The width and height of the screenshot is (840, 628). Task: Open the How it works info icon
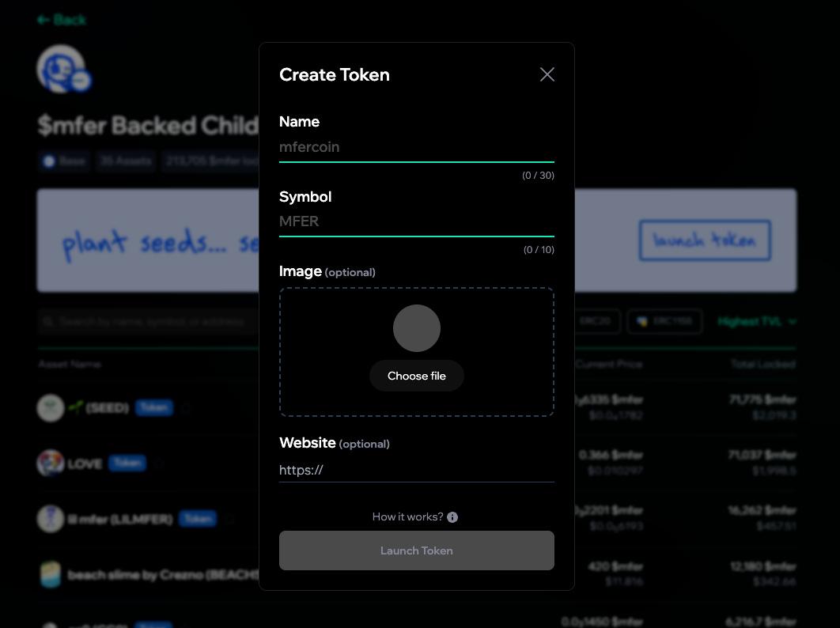[452, 517]
